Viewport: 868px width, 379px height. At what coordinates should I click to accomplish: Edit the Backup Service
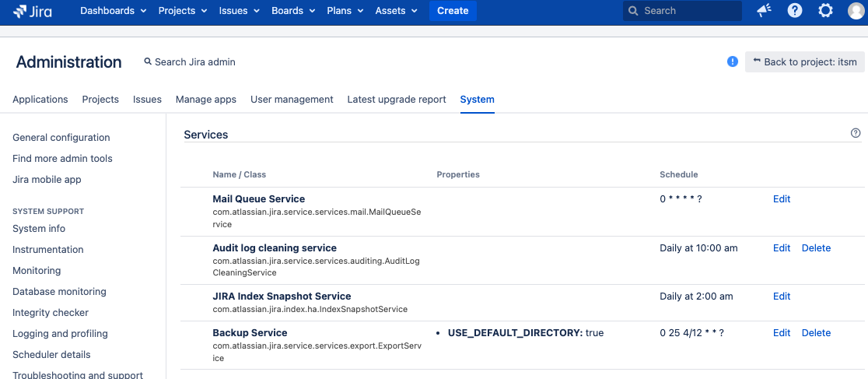(782, 332)
